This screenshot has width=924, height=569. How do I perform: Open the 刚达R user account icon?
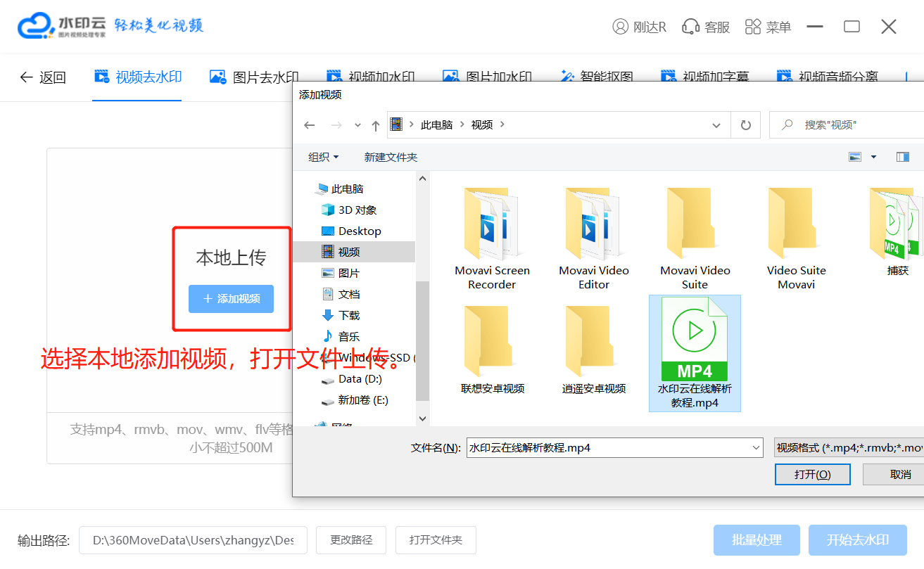pos(620,27)
